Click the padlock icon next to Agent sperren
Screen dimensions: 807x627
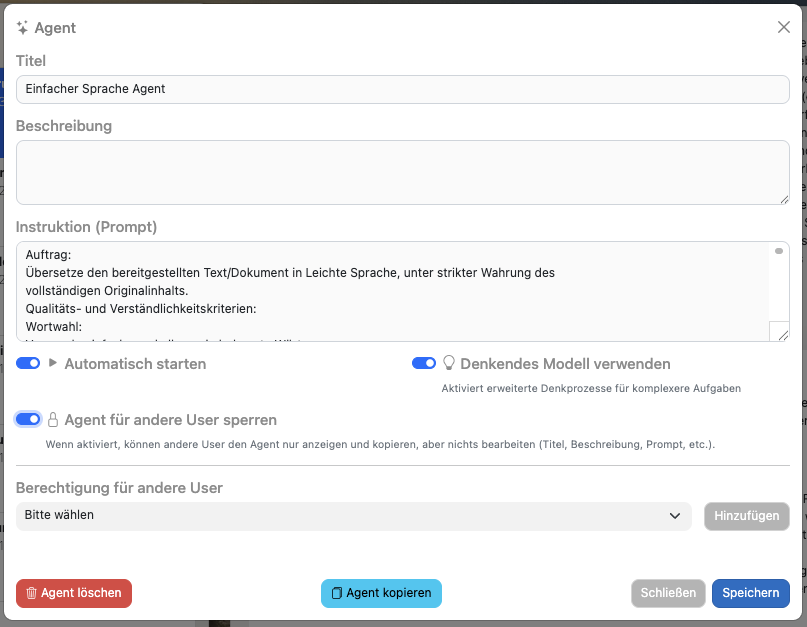(x=54, y=420)
